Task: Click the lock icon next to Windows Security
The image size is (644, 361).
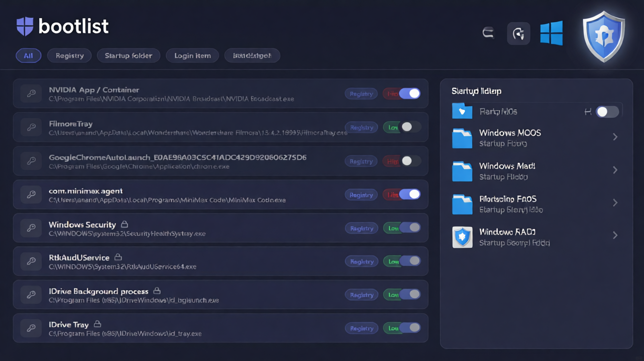Action: tap(124, 224)
